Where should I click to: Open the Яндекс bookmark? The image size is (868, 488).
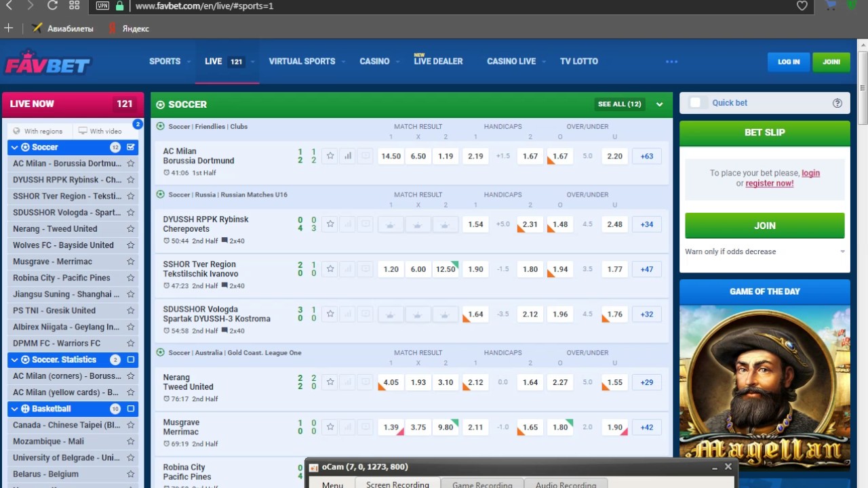[x=128, y=28]
